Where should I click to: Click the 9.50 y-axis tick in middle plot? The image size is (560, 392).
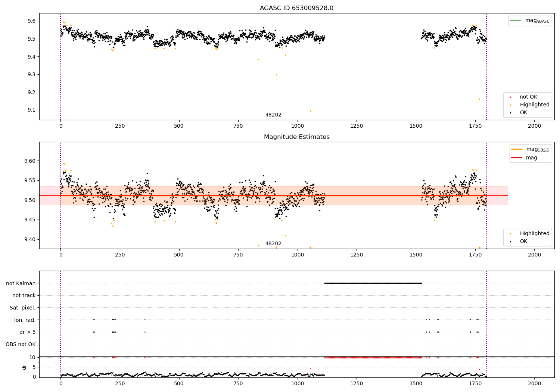(x=30, y=200)
